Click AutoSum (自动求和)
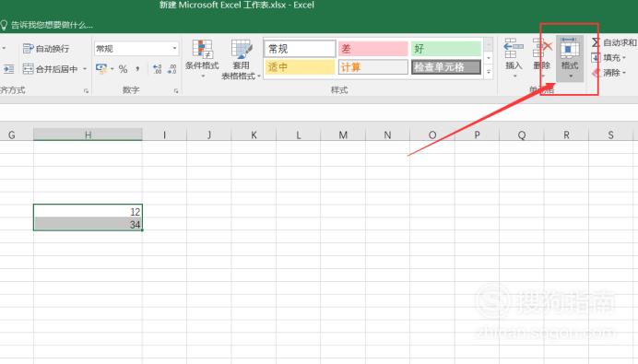Image resolution: width=638 pixels, height=364 pixels. coord(614,42)
